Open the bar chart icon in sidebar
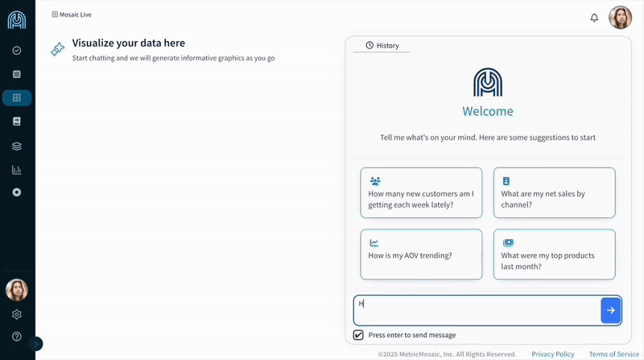The width and height of the screenshot is (644, 360). 17,170
